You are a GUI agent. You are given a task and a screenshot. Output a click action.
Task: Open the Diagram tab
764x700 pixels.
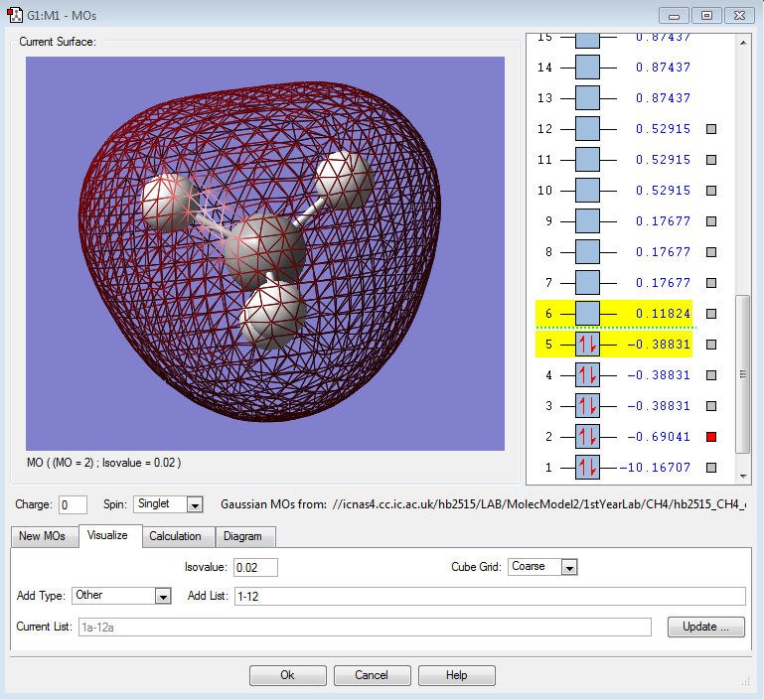(x=242, y=536)
